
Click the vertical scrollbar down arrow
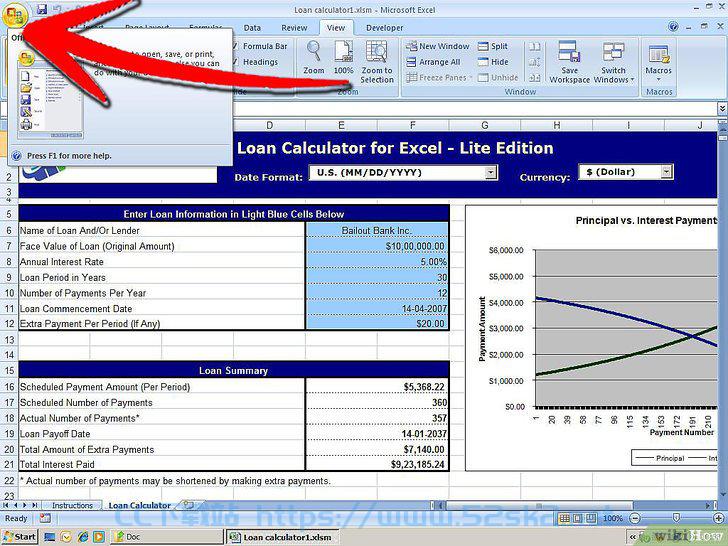[723, 494]
